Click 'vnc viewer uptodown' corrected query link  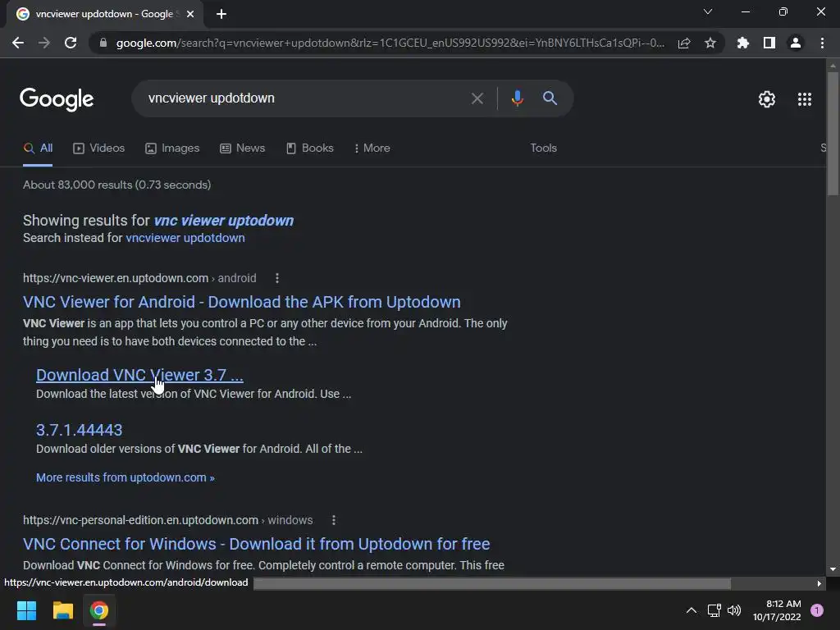[x=224, y=220]
